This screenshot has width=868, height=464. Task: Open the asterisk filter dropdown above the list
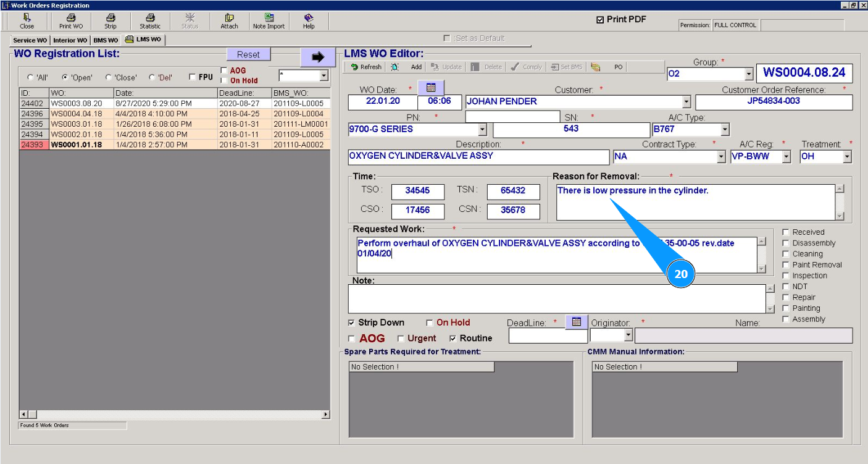coord(323,75)
